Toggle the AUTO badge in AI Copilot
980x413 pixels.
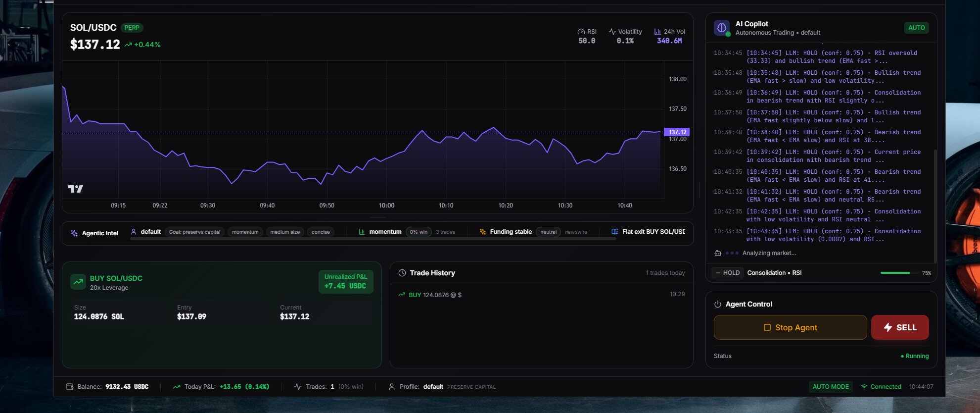(916, 28)
